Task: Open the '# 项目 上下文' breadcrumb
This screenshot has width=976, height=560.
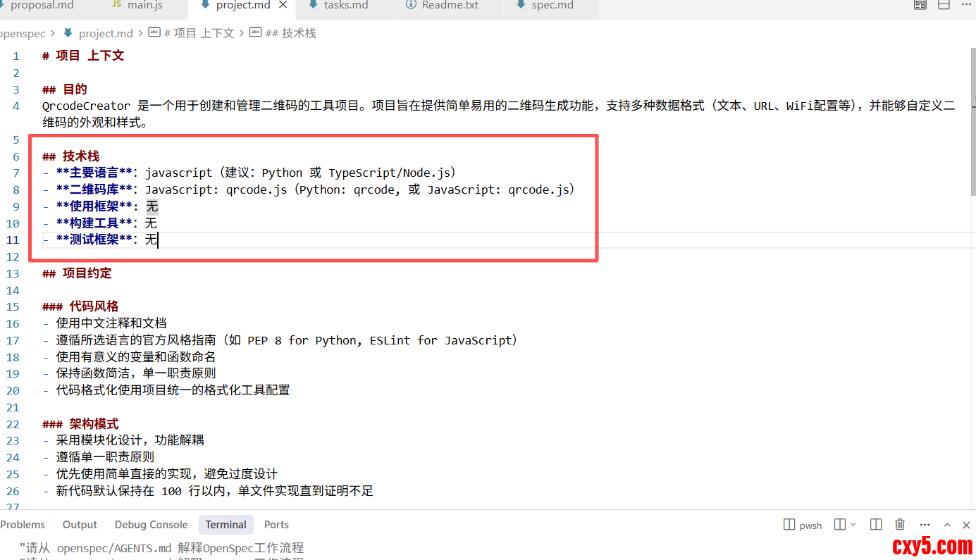Action: click(x=192, y=33)
